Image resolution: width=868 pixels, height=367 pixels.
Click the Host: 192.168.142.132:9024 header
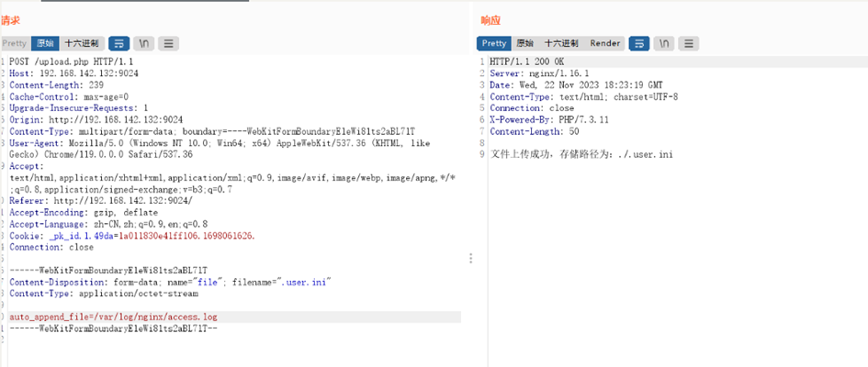[73, 73]
